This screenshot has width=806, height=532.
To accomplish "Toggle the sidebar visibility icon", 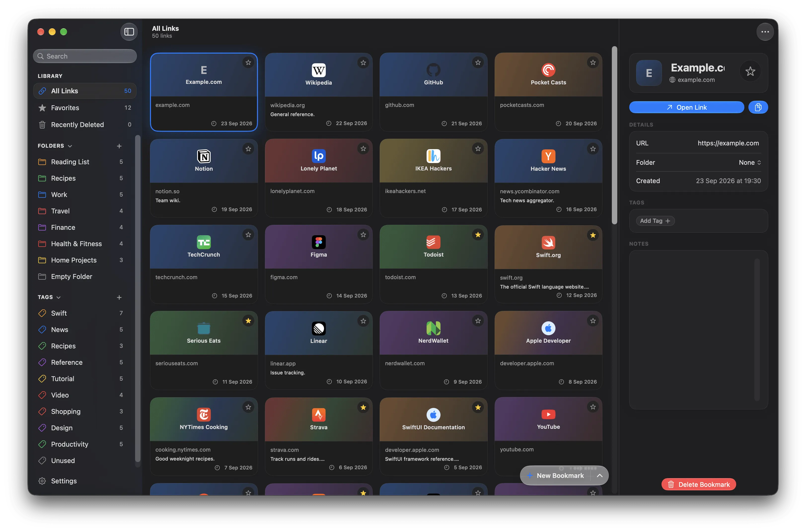I will tap(129, 32).
